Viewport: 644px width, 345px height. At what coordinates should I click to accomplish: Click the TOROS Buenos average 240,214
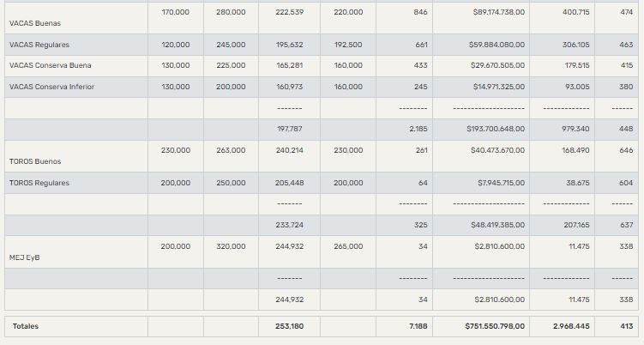point(290,150)
